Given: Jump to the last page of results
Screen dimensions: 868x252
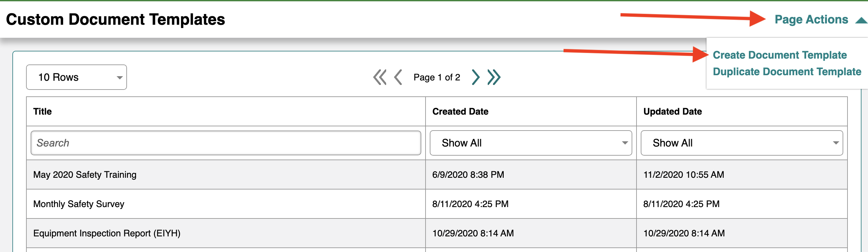Looking at the screenshot, I should pyautogui.click(x=494, y=77).
